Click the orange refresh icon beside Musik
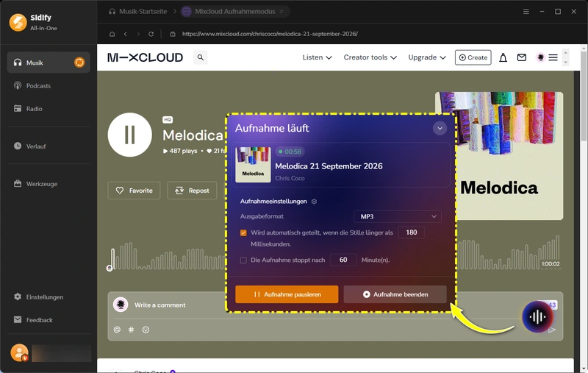Viewport: 588px width, 373px height. (79, 63)
